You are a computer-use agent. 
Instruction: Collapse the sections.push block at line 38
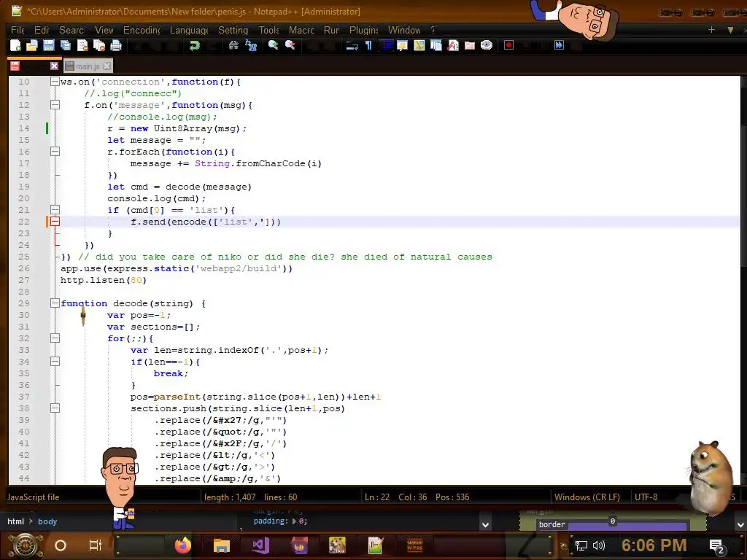(55, 408)
